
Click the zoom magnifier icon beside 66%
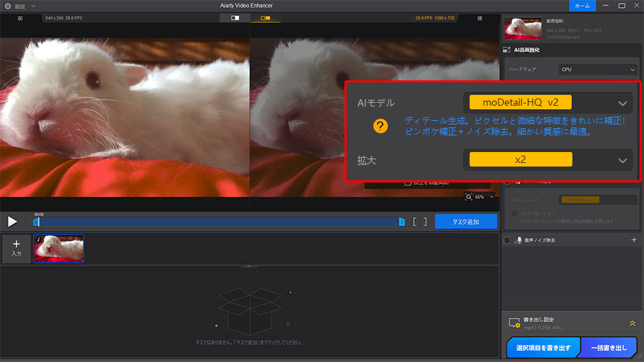[469, 197]
